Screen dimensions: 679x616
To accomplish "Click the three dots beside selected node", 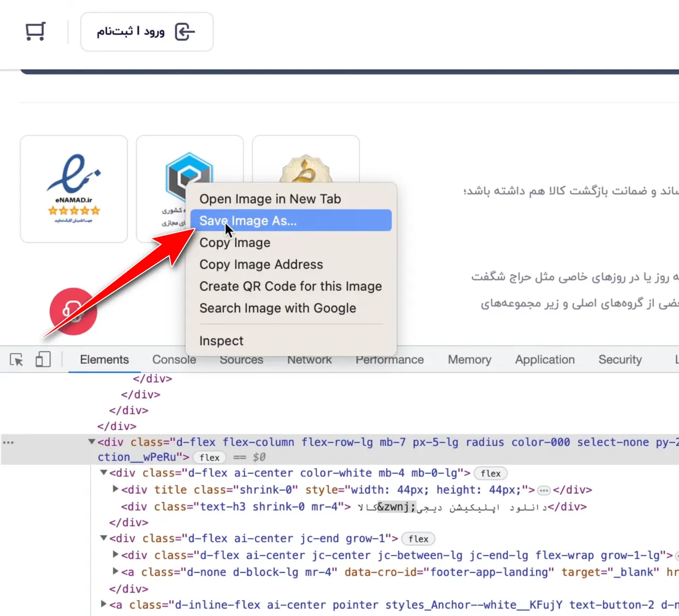I will 8,442.
